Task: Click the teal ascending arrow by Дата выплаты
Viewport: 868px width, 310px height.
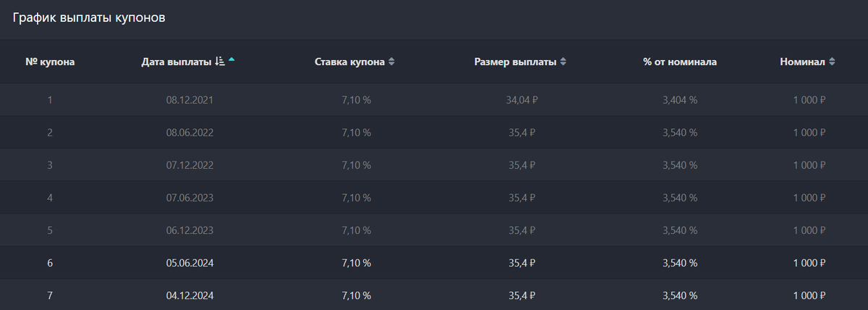Action: tap(231, 60)
